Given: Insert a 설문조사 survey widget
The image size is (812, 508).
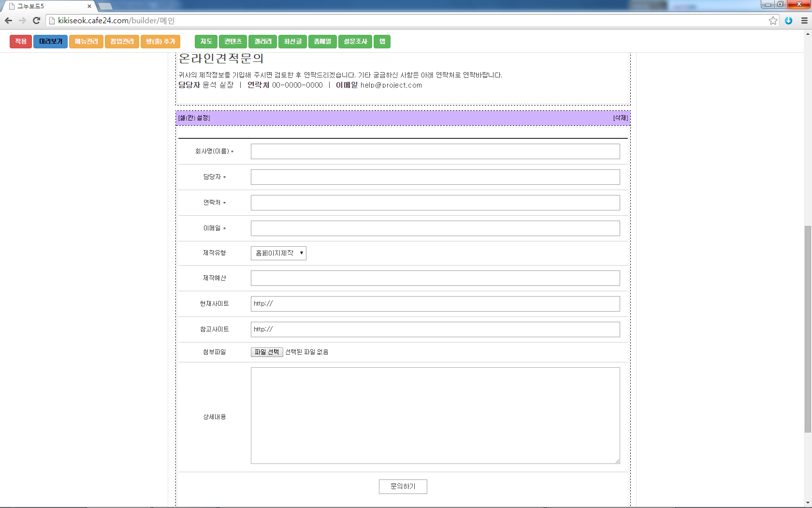Looking at the screenshot, I should [x=355, y=42].
